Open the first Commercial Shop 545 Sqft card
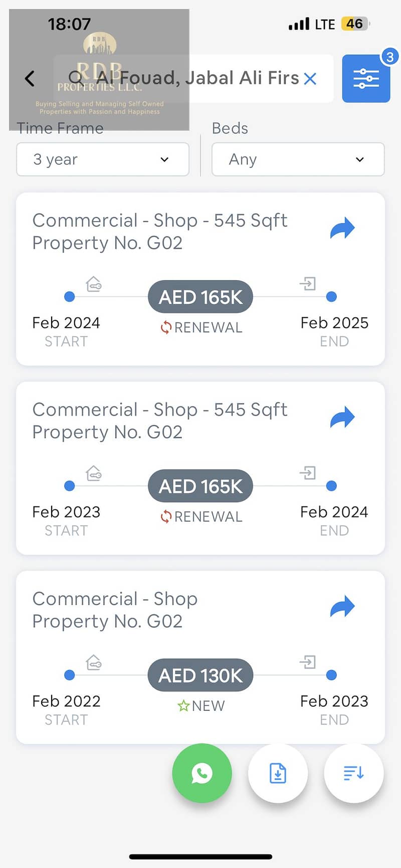This screenshot has width=401, height=868. click(x=200, y=279)
